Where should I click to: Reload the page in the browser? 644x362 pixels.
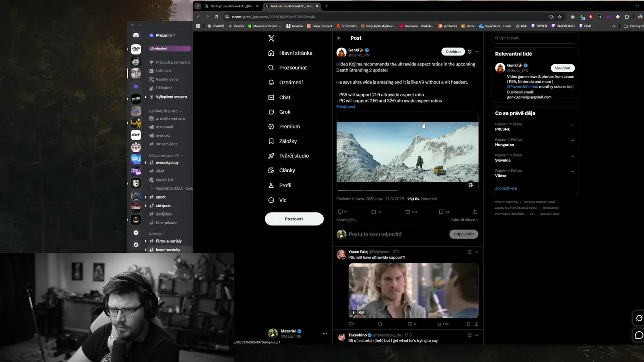pos(216,17)
